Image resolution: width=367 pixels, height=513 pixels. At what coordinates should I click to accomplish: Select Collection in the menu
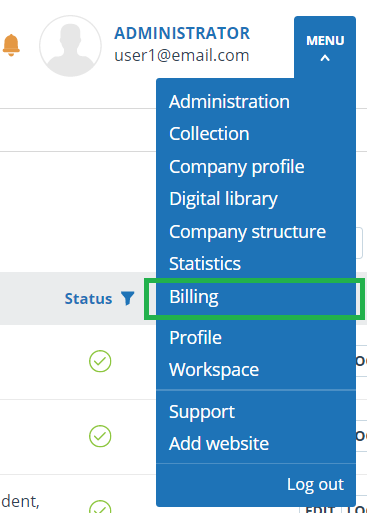(209, 134)
